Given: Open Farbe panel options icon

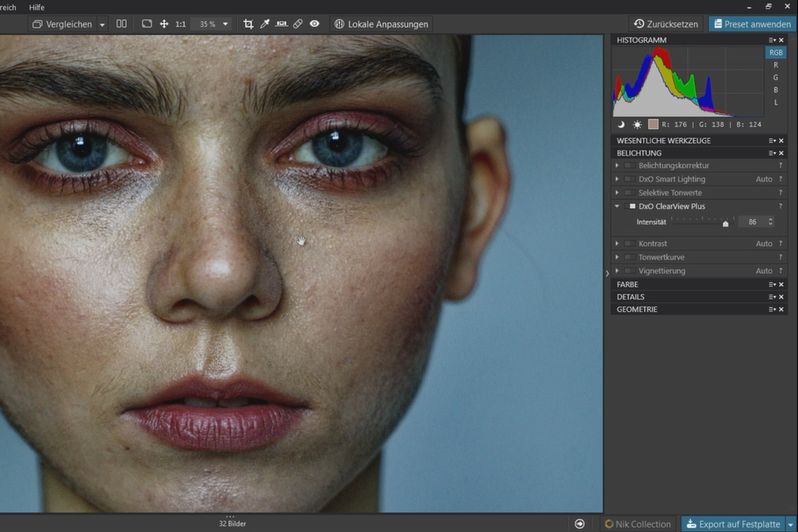Looking at the screenshot, I should coord(772,285).
